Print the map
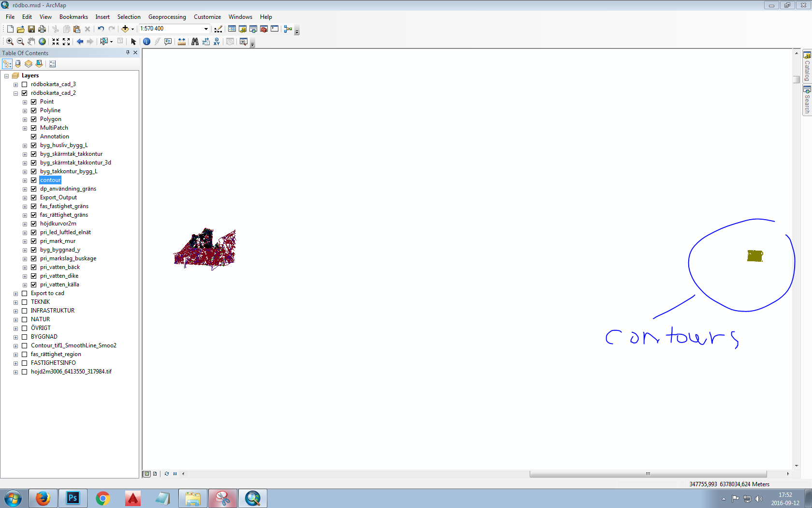Viewport: 812px width, 508px height. 42,29
